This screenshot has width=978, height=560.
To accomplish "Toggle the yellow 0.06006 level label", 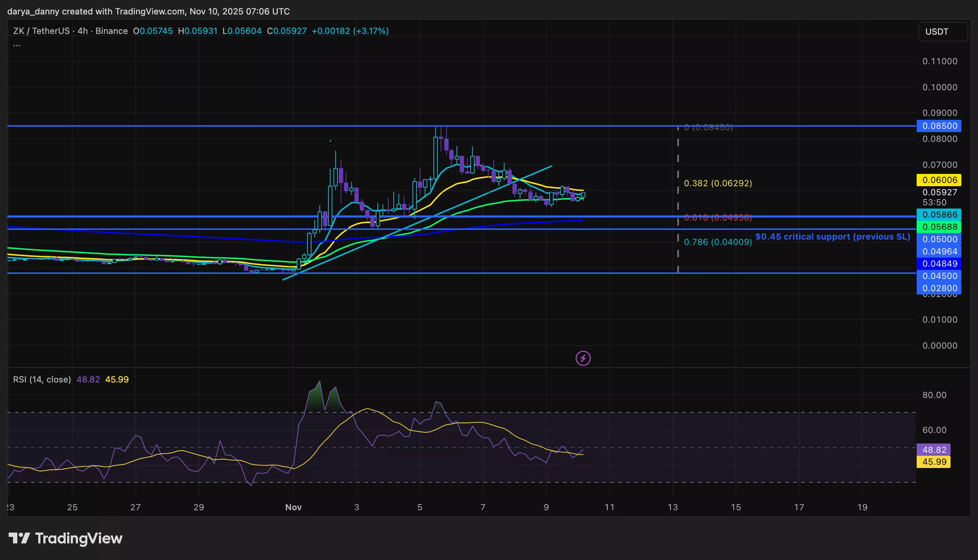I will click(x=939, y=180).
